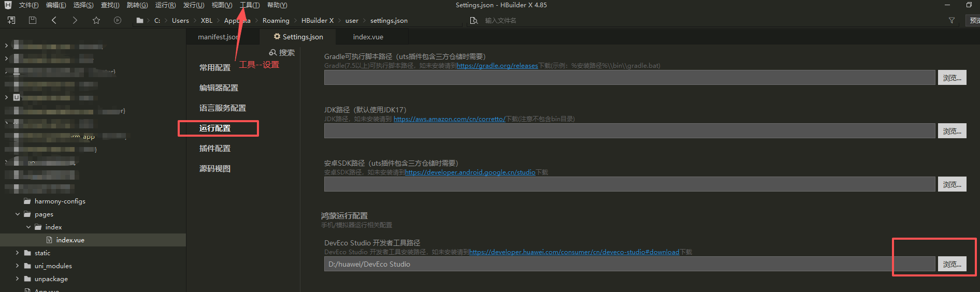Click the unpackage folder icon
Viewport: 980px width, 292px height.
point(27,279)
